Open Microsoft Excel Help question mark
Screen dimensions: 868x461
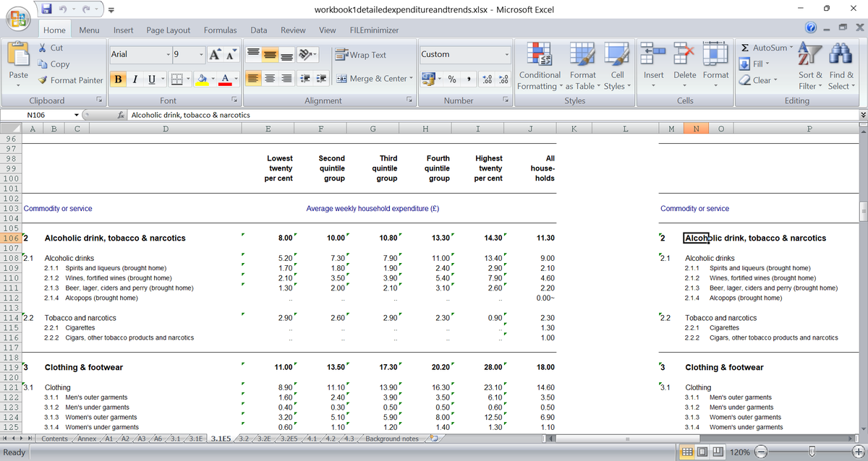811,28
